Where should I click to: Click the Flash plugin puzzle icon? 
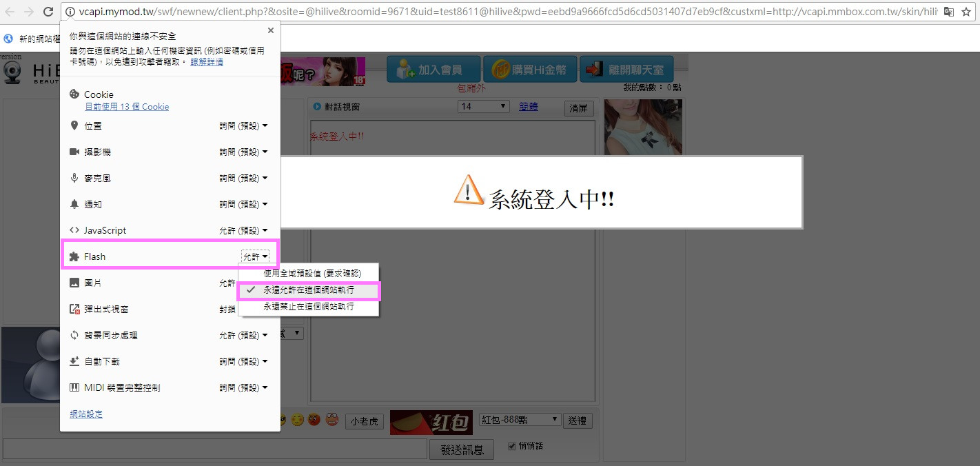point(74,256)
